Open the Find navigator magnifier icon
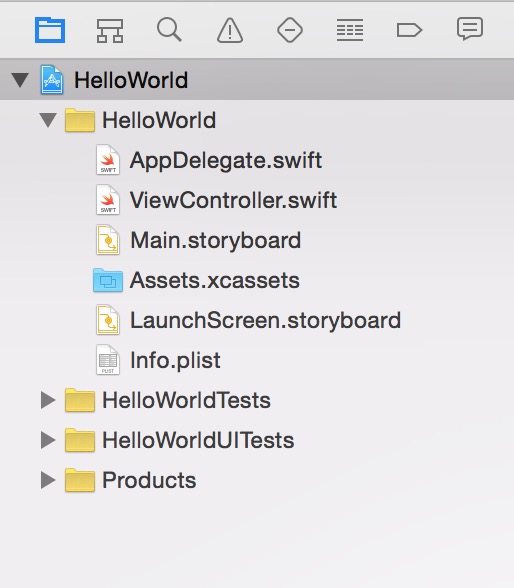The height and width of the screenshot is (588, 514). pos(169,30)
